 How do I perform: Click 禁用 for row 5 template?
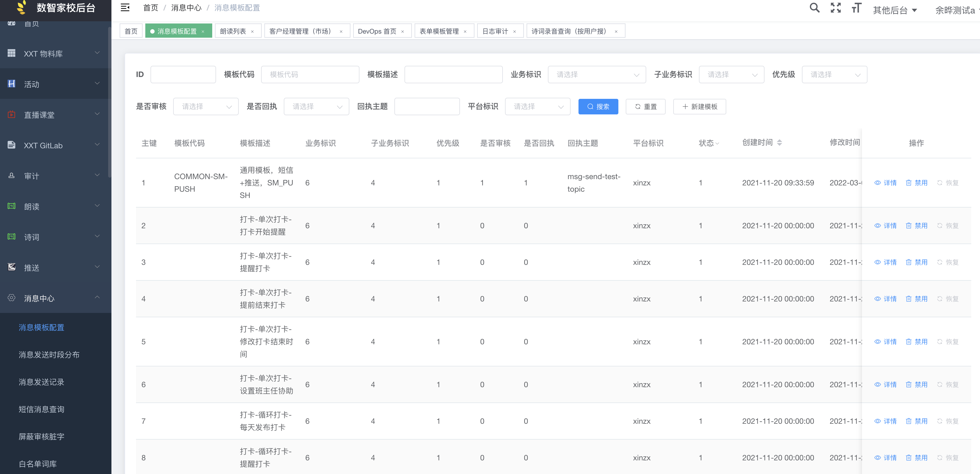tap(917, 342)
